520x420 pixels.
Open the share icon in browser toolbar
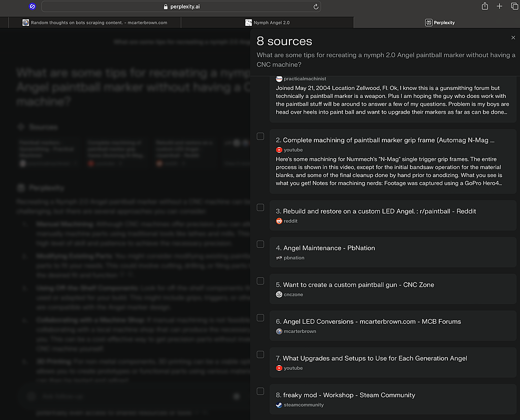(484, 6)
